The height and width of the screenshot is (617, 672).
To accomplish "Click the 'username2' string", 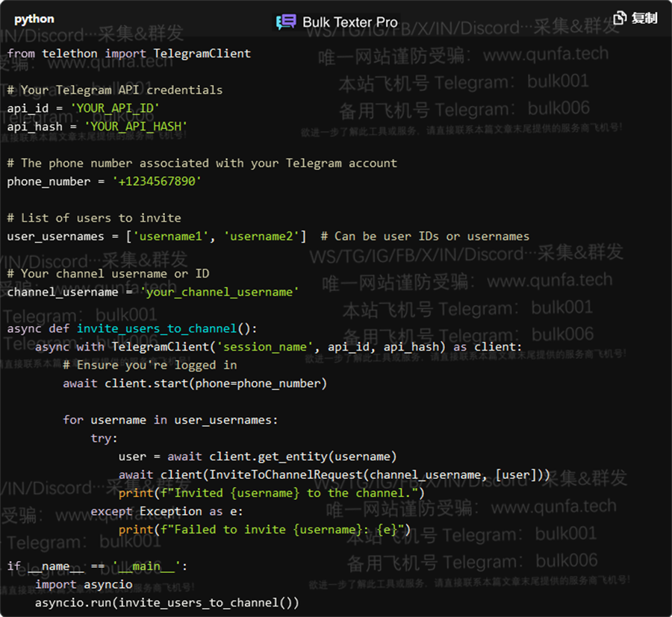I will pyautogui.click(x=261, y=237).
